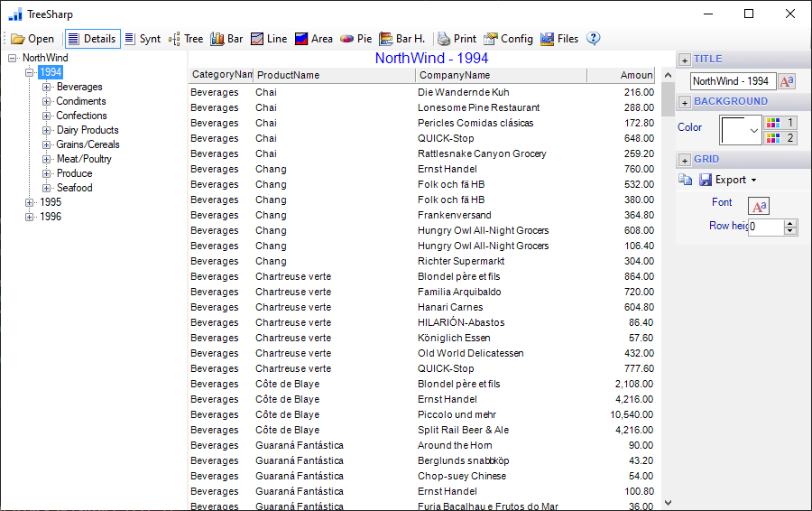Edit the title text field
812x511 pixels.
click(x=733, y=81)
